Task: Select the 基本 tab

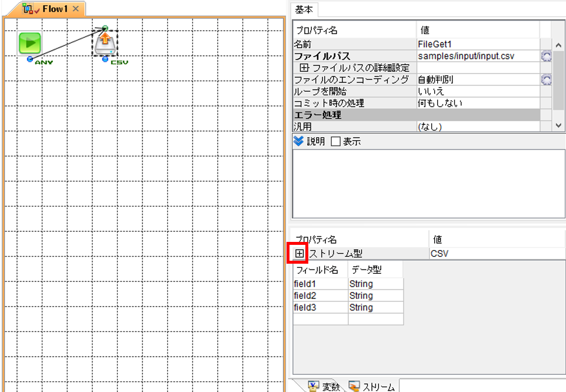Action: pyautogui.click(x=304, y=10)
